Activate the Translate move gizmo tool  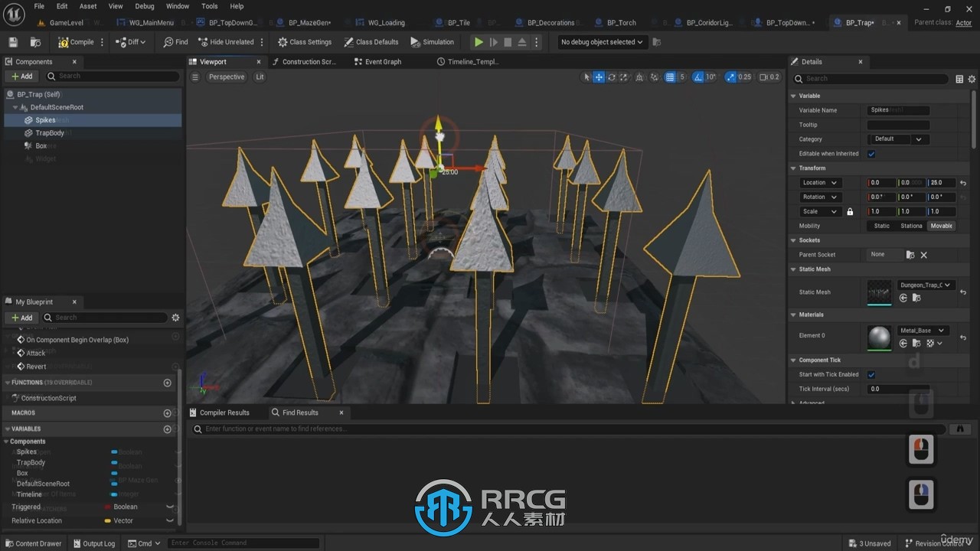coord(599,77)
